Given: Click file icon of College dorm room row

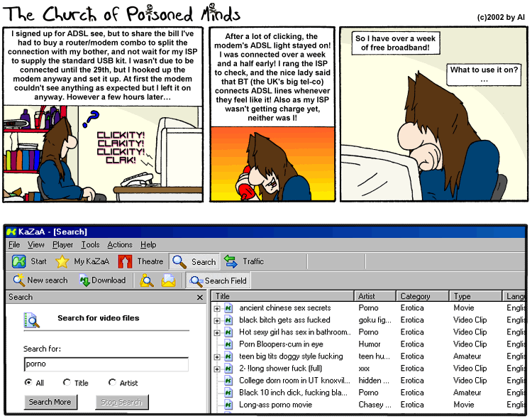Looking at the screenshot, I should (x=228, y=381).
